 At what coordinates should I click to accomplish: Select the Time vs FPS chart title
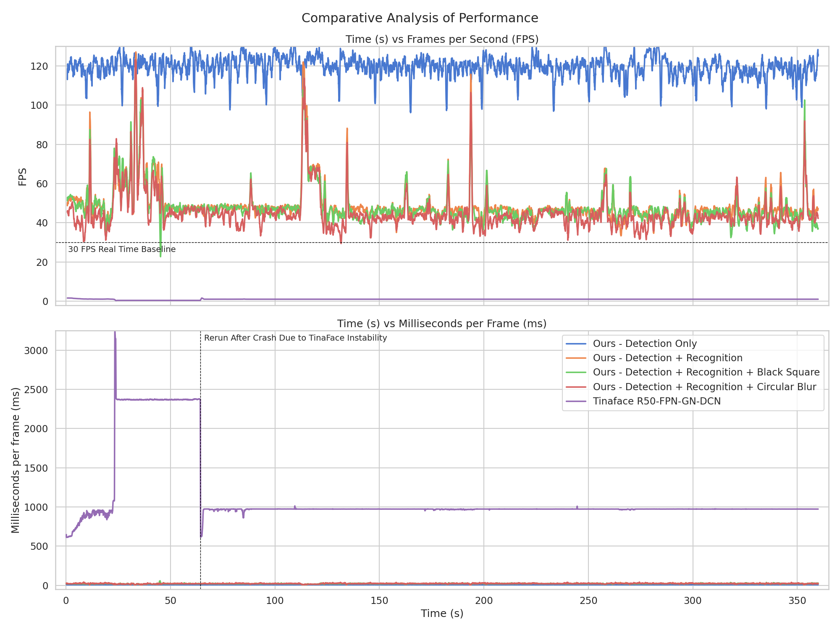[441, 39]
